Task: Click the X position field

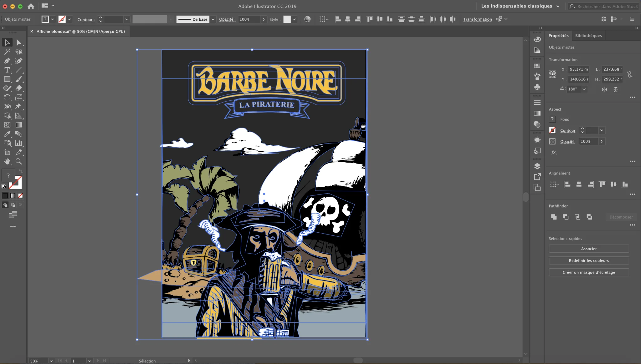Action: tap(579, 69)
